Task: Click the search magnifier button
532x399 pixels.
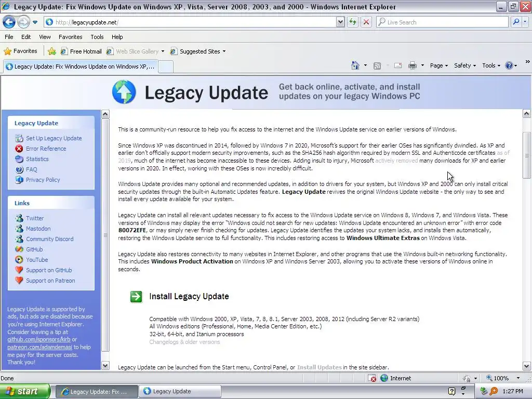Action: click(x=516, y=22)
